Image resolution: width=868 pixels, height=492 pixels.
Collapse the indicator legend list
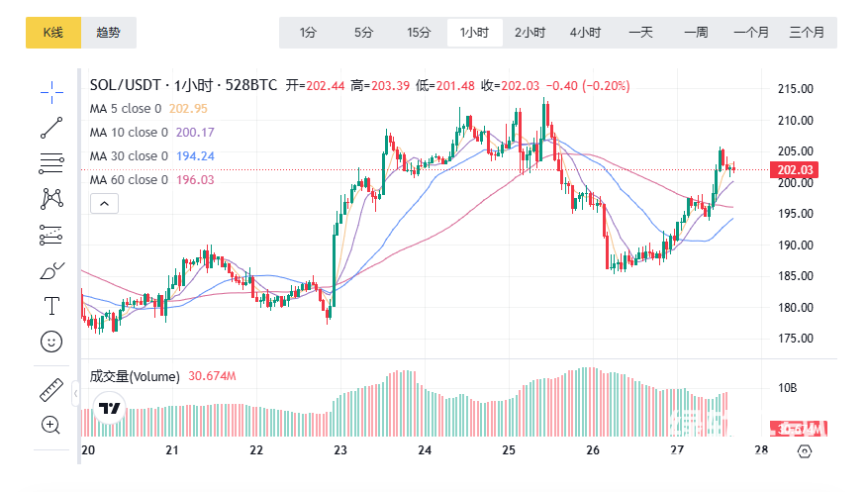(104, 204)
